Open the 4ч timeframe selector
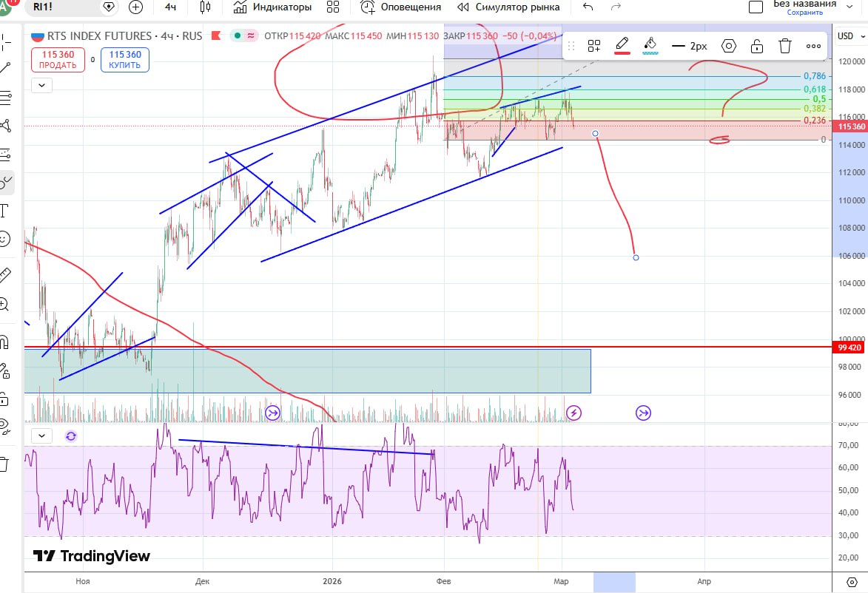 (x=170, y=7)
